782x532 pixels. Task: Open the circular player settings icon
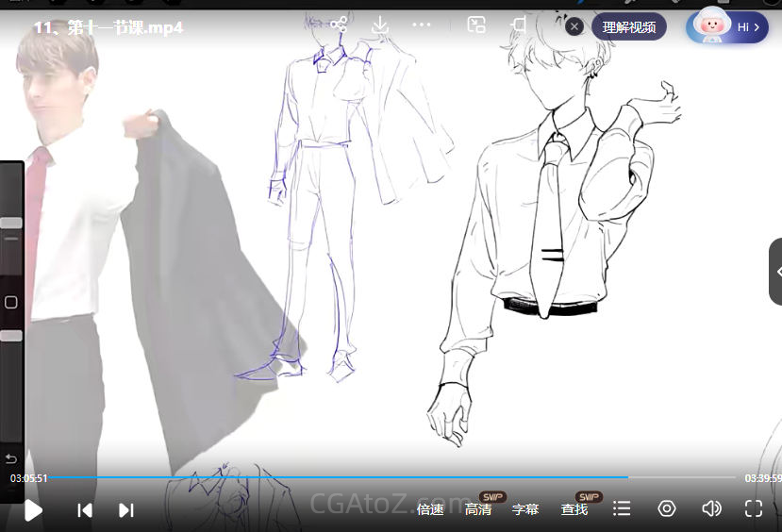tap(667, 509)
